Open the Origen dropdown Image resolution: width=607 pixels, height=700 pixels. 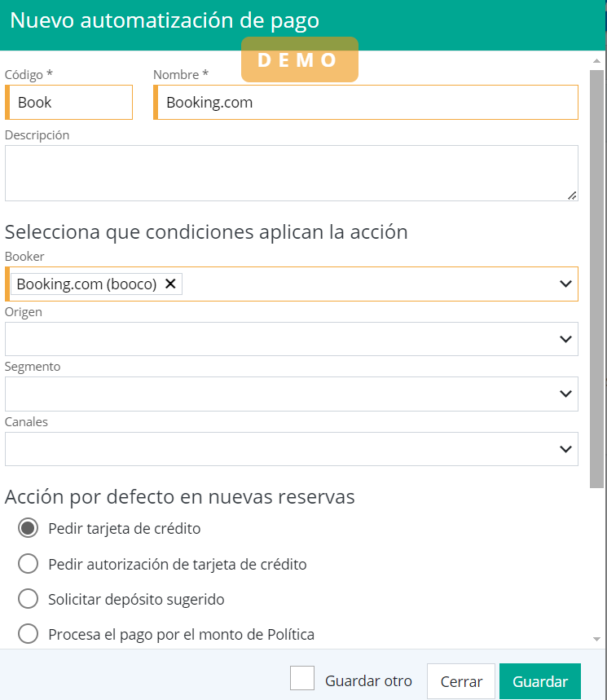coord(291,339)
